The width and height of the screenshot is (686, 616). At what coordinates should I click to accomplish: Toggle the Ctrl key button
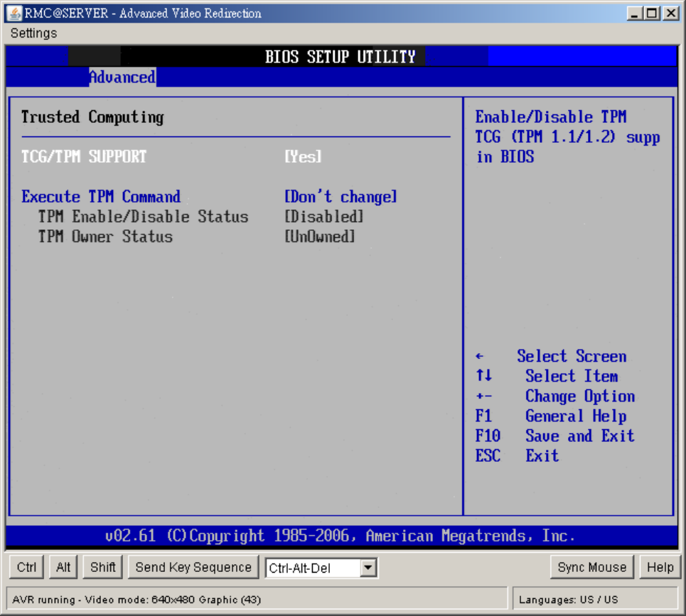pyautogui.click(x=27, y=567)
